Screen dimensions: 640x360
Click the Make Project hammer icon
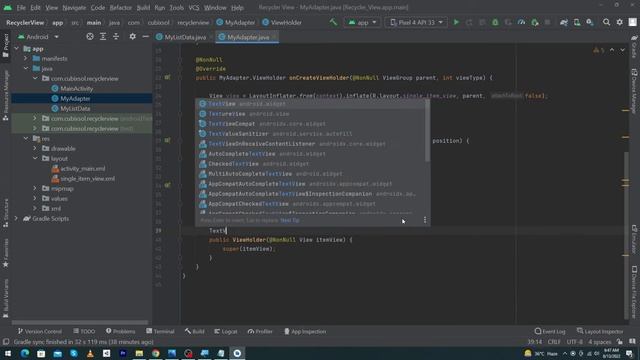[333, 22]
